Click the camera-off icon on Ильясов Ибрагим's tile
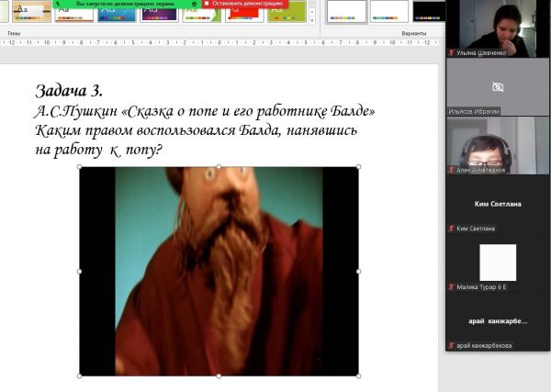The height and width of the screenshot is (392, 551). [x=498, y=86]
